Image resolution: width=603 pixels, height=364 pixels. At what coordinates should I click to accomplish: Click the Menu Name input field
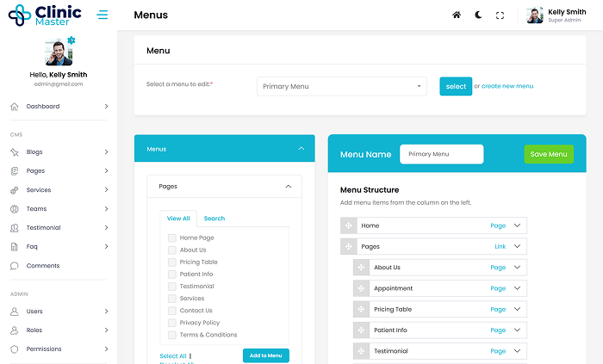441,154
